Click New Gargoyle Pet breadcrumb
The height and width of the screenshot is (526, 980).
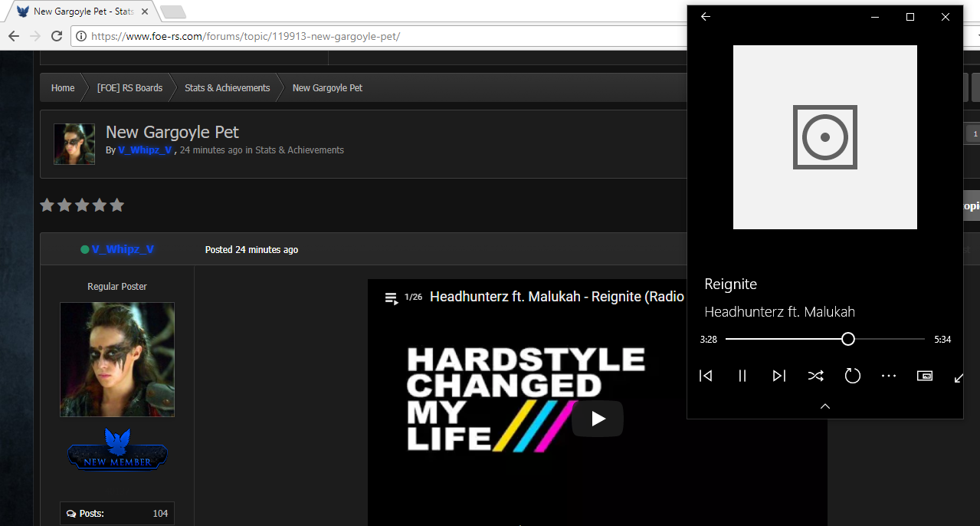tap(327, 88)
